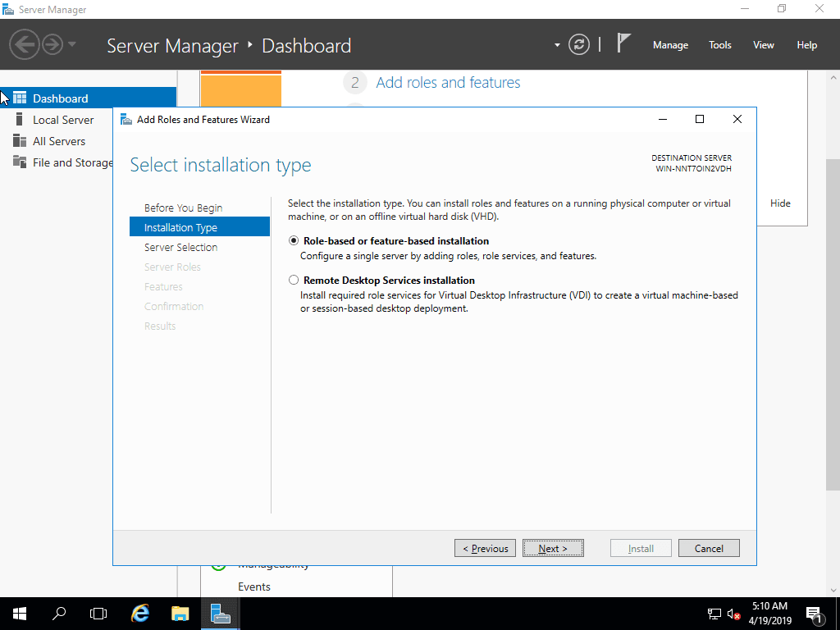Click the Next button in wizard
Screen dimensions: 840x630
click(x=553, y=548)
